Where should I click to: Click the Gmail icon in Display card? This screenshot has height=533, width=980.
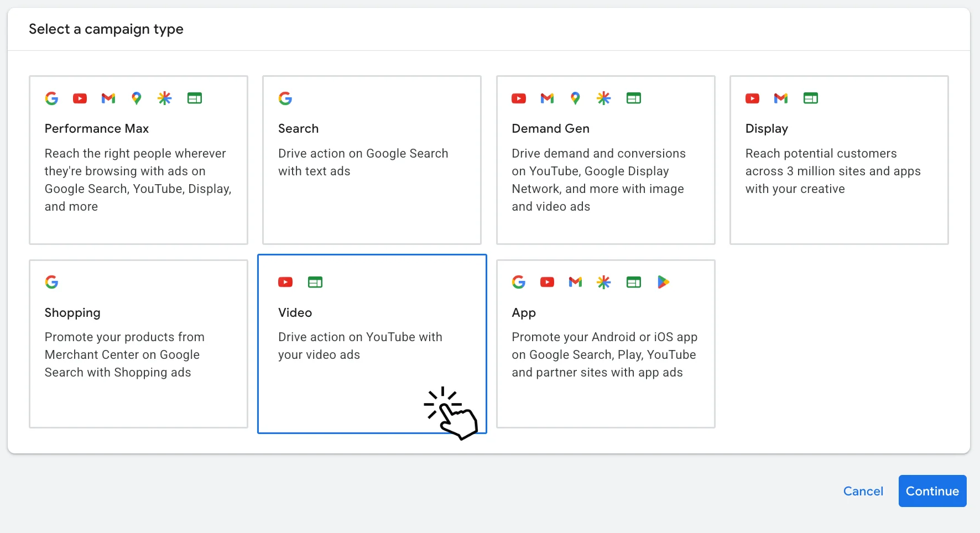[781, 98]
